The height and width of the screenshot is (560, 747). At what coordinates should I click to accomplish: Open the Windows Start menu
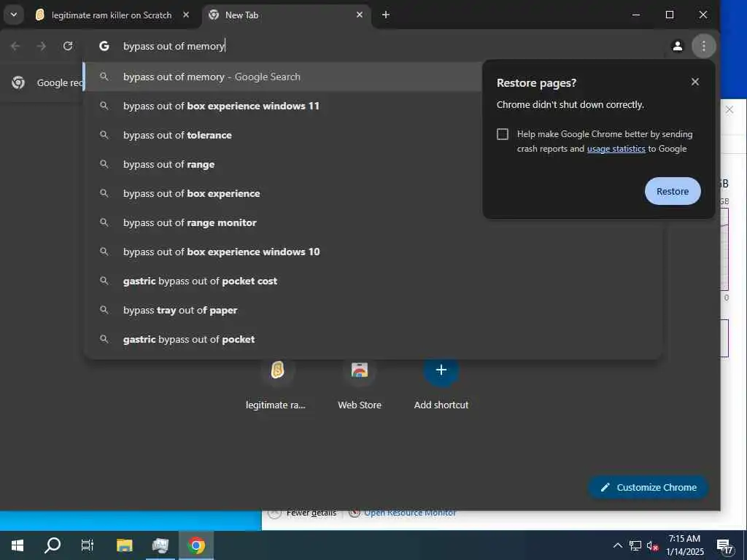(18, 545)
